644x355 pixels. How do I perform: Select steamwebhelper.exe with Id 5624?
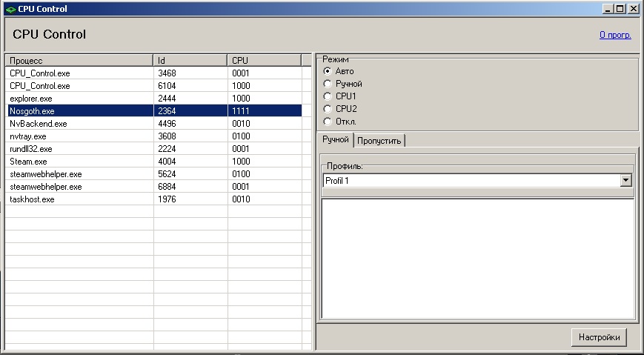click(x=154, y=174)
